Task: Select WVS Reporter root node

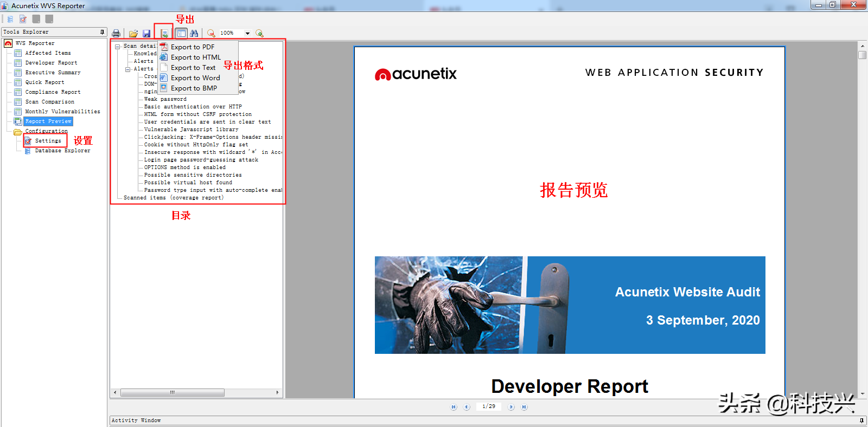Action: [x=35, y=43]
